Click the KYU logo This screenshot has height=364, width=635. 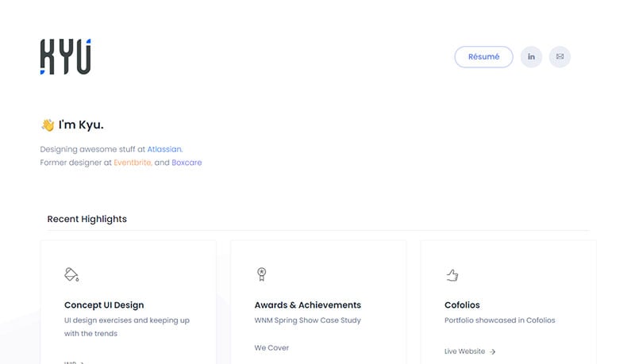[x=66, y=56]
